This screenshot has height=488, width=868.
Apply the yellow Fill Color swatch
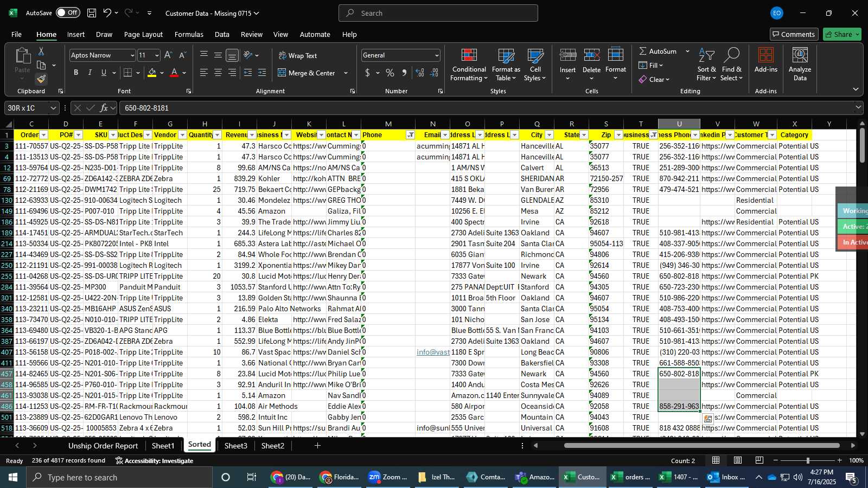pyautogui.click(x=152, y=73)
